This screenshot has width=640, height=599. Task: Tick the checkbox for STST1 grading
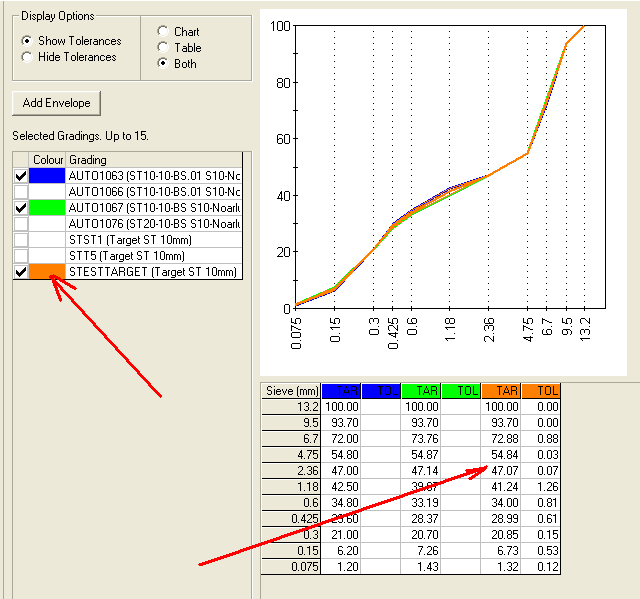21,240
